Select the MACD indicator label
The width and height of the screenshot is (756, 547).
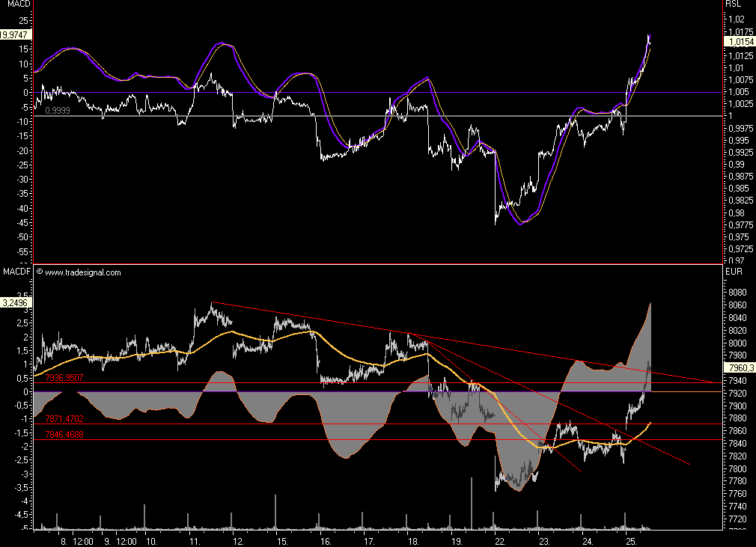[16, 4]
